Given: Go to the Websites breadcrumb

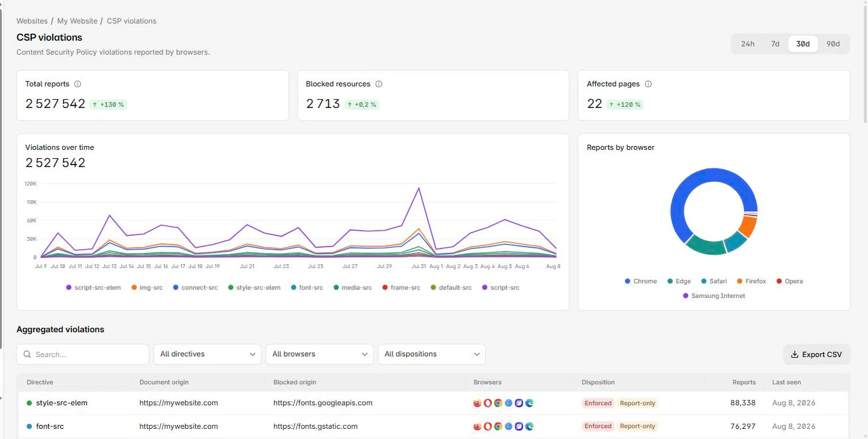Looking at the screenshot, I should (x=32, y=21).
